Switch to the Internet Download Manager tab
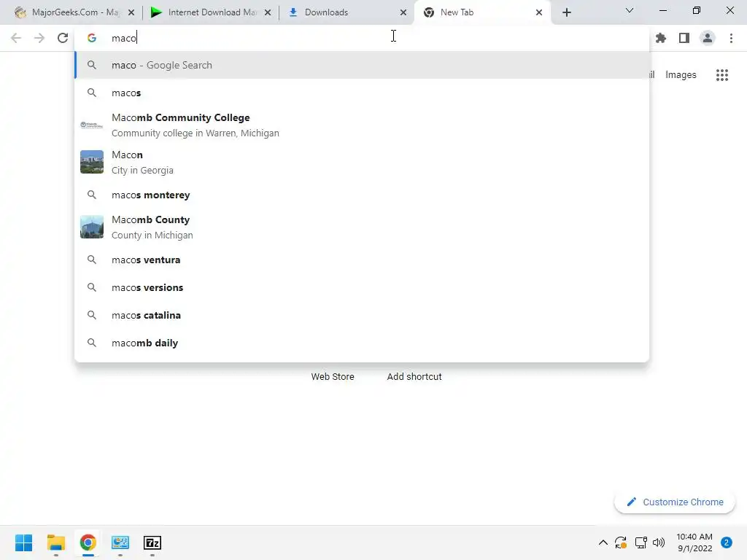This screenshot has width=747, height=560. (209, 12)
